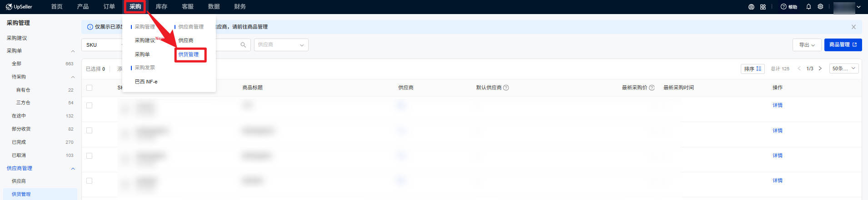
Task: Open the account dropdown arrow
Action: point(858,7)
